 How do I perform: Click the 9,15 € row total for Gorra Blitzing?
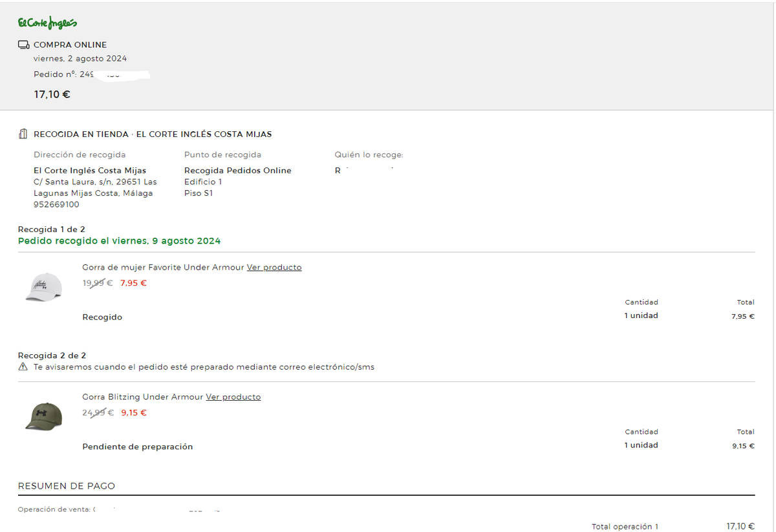[x=743, y=446]
